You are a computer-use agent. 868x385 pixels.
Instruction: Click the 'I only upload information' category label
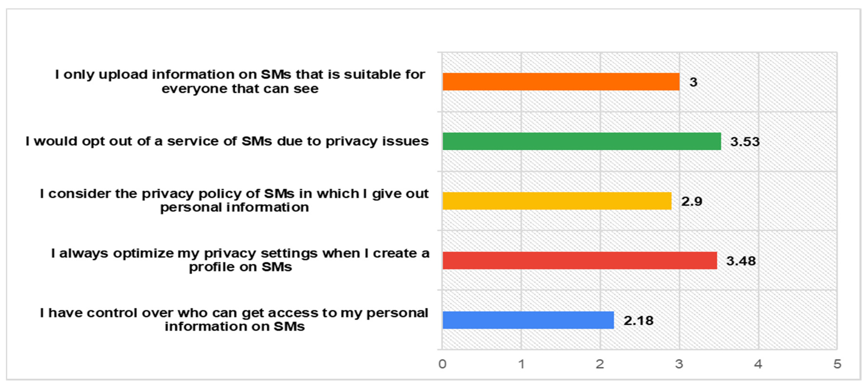click(x=240, y=82)
